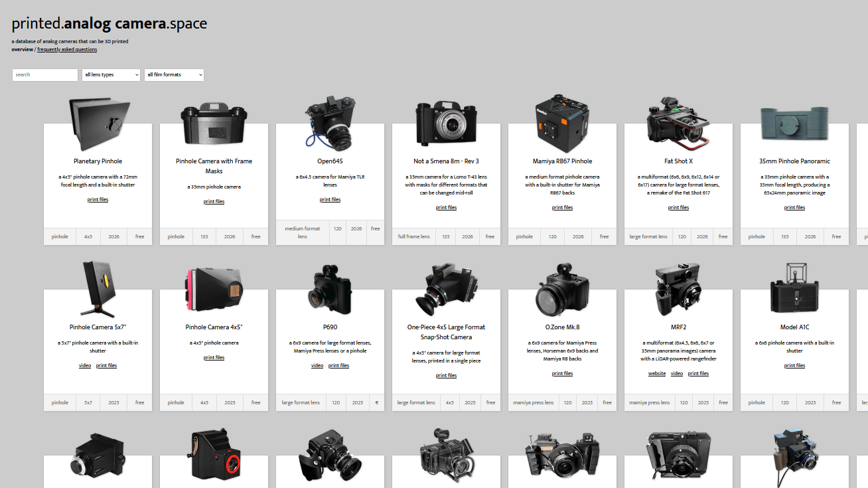Click the site title "printed.analog camera.space"
The height and width of the screenshot is (488, 868).
click(x=109, y=23)
